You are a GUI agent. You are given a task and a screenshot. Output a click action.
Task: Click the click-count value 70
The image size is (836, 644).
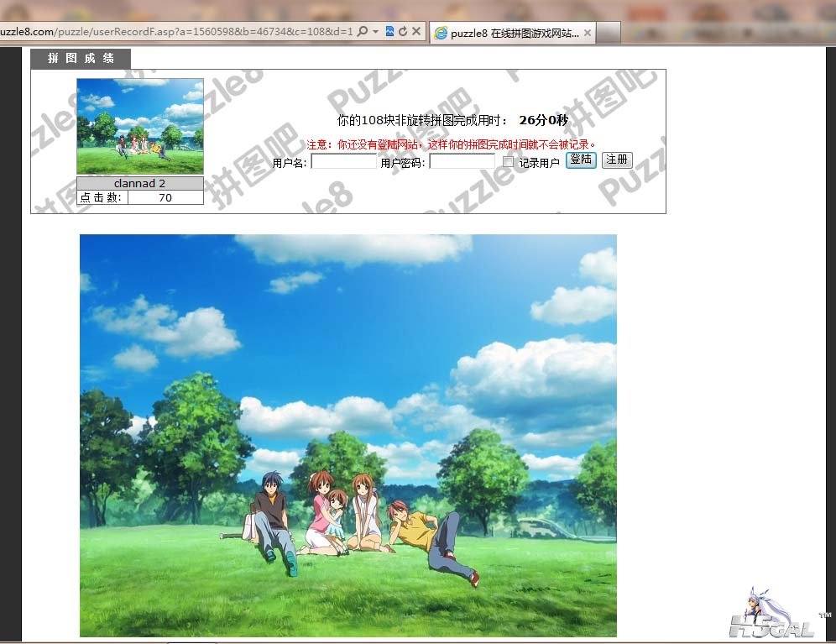(165, 197)
